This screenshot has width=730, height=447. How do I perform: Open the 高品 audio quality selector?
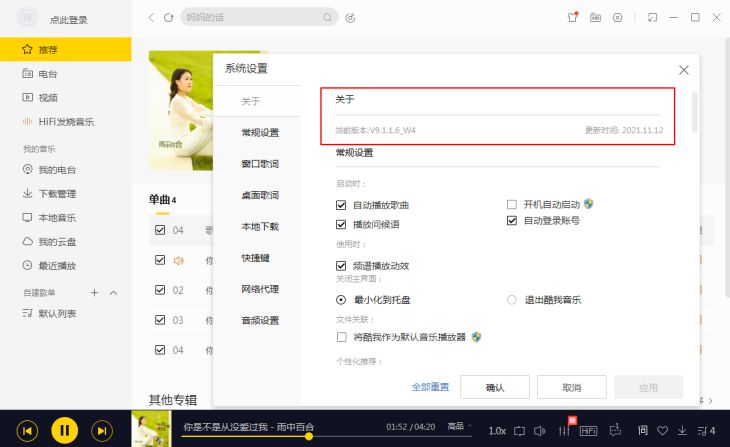tap(460, 426)
